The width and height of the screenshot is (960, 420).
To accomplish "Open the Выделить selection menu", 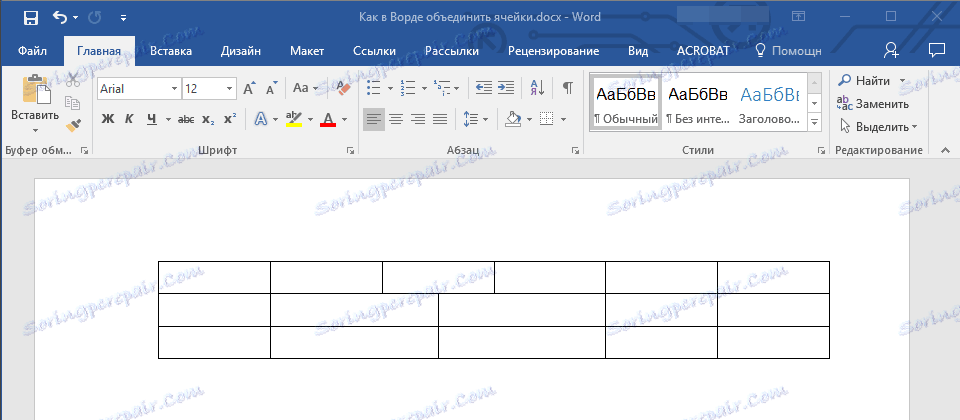I will pyautogui.click(x=878, y=127).
